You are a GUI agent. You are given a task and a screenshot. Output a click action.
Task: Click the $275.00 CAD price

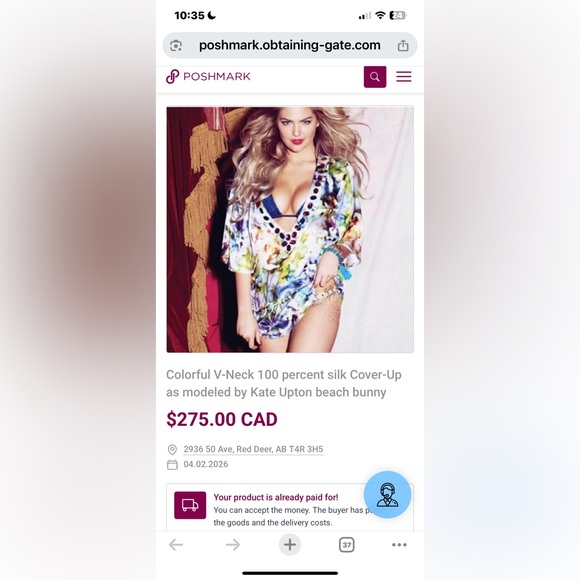[x=222, y=419]
